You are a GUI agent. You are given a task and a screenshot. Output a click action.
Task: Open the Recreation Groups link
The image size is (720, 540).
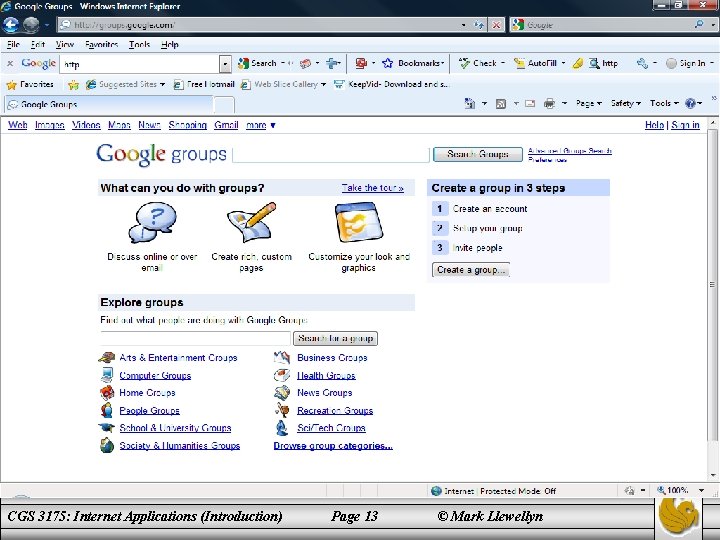[x=335, y=411]
